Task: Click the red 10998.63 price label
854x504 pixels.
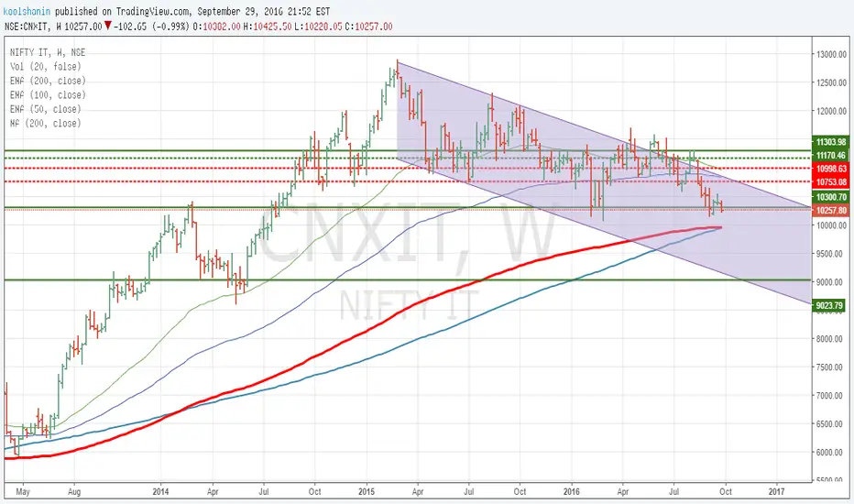Action: coord(830,169)
